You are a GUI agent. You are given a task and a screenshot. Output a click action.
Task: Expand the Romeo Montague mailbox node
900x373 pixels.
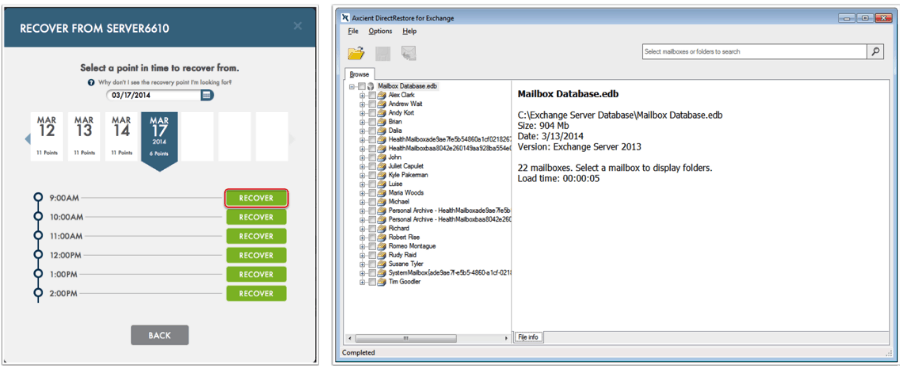pyautogui.click(x=362, y=246)
